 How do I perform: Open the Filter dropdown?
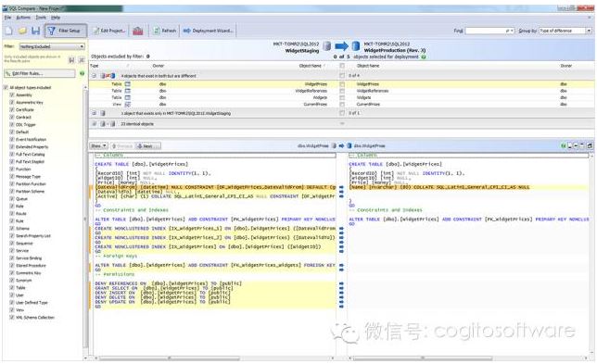[x=52, y=46]
